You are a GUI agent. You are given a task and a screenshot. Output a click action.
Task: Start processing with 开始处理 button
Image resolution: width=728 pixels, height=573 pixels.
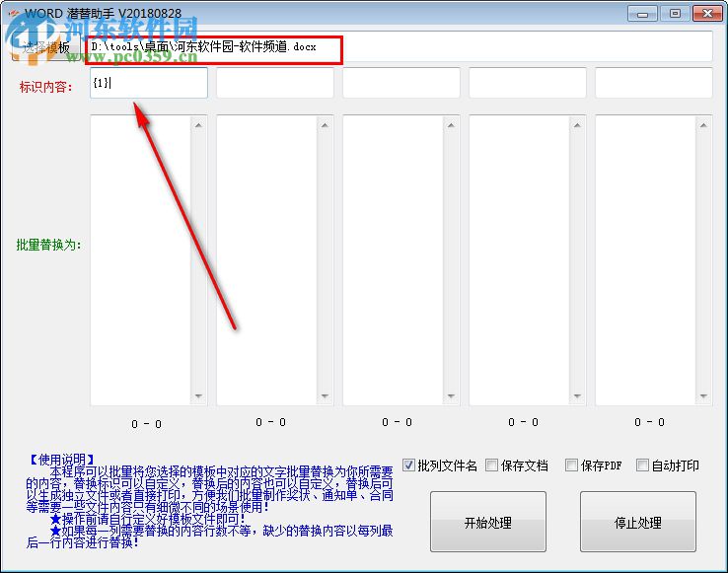point(488,522)
